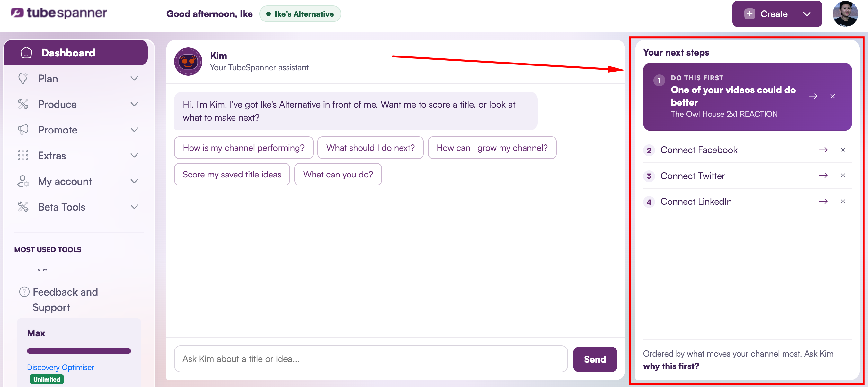Screen dimensions: 868x387
Task: Open the user profile picture
Action: [x=845, y=14]
